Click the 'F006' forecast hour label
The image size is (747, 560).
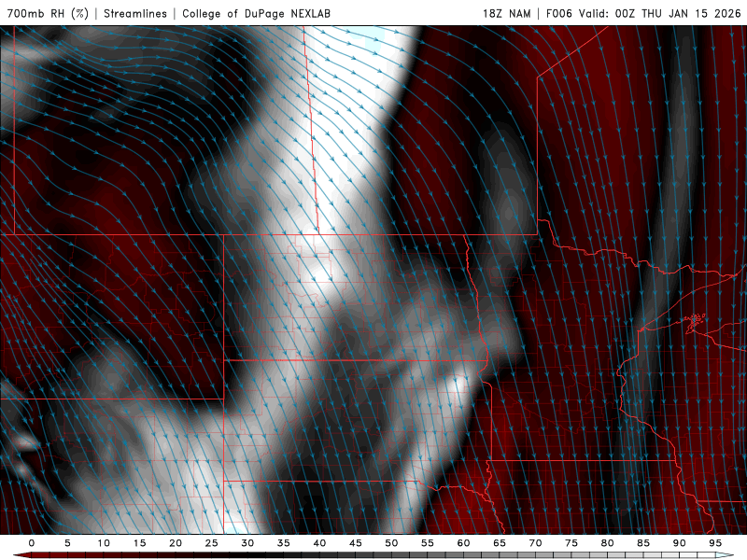(558, 13)
